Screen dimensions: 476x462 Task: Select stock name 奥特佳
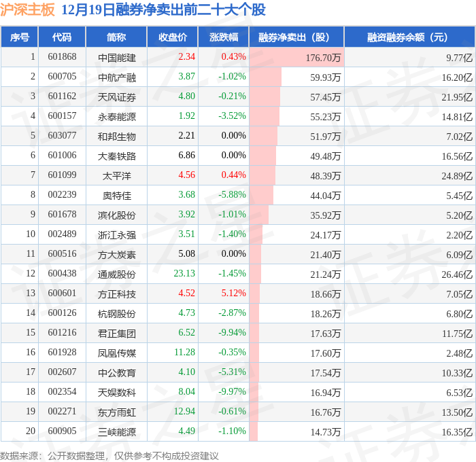point(117,196)
